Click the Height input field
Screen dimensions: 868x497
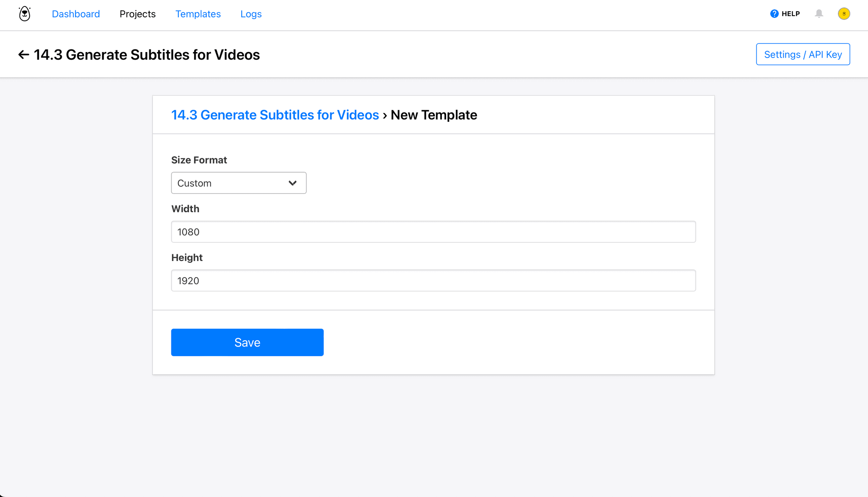(434, 281)
